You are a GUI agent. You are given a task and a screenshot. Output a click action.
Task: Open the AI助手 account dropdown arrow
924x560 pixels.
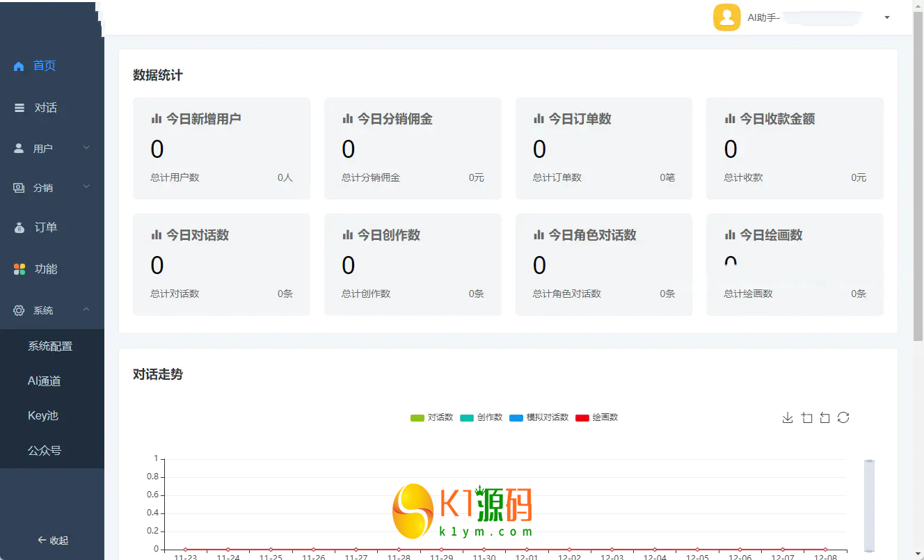(886, 17)
